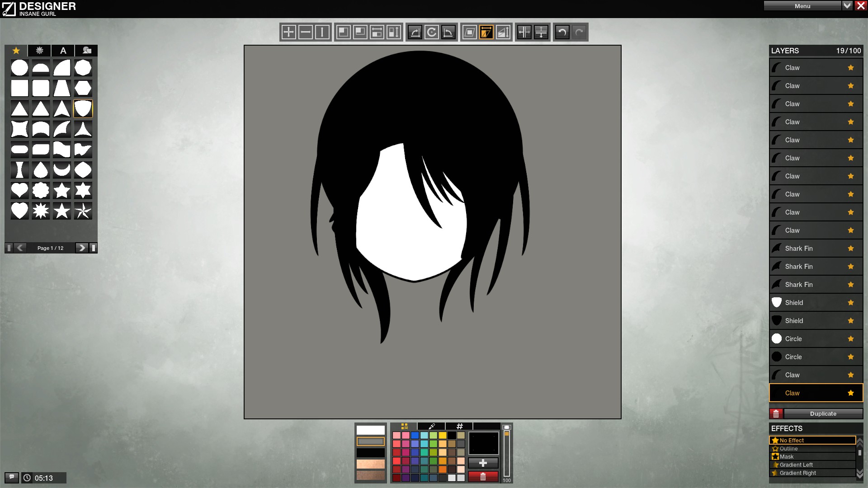Screen dimensions: 868x488
Task: Toggle the horizontal skew tool highlighted orange
Action: (486, 32)
